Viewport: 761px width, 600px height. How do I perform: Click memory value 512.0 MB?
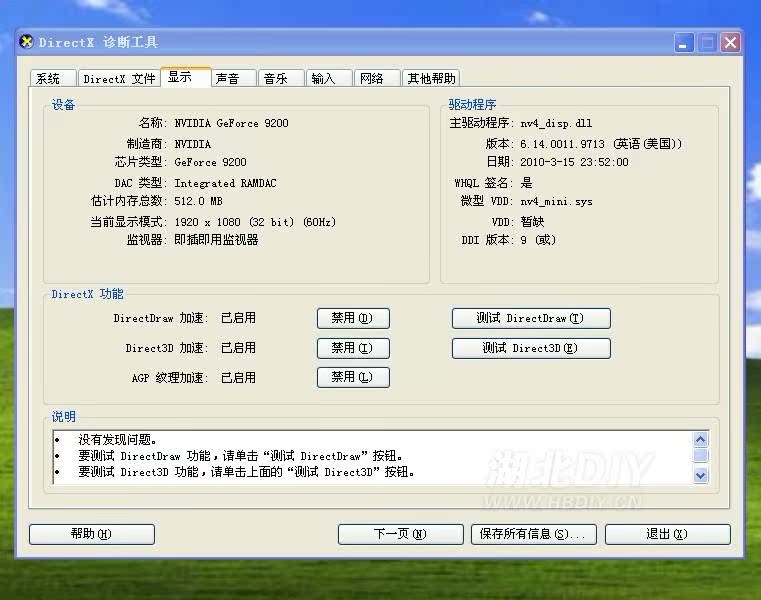(199, 201)
